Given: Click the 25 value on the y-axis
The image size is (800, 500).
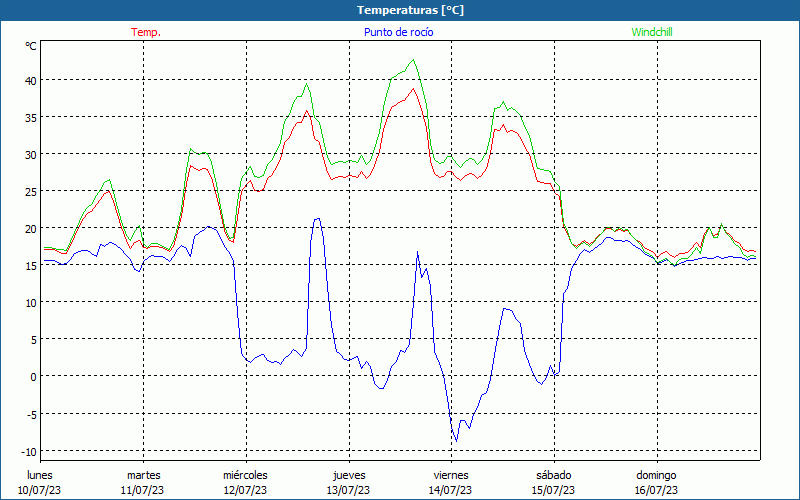Looking at the screenshot, I should pyautogui.click(x=31, y=191).
